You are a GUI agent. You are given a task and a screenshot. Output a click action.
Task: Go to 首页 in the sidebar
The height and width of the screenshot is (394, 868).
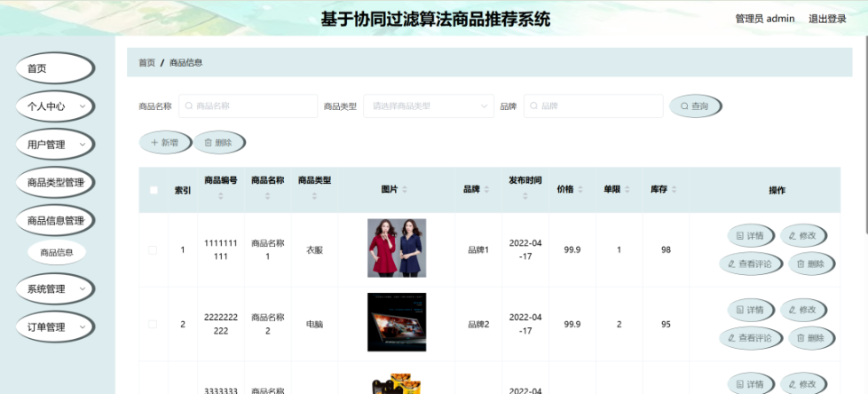tap(55, 68)
